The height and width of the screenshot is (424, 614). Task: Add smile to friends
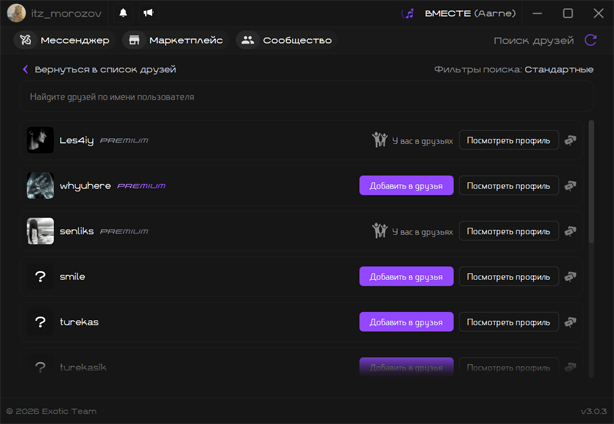tap(406, 276)
